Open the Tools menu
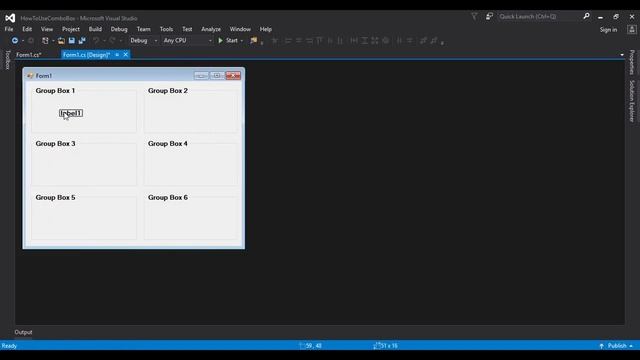Image resolution: width=640 pixels, height=360 pixels. click(166, 29)
